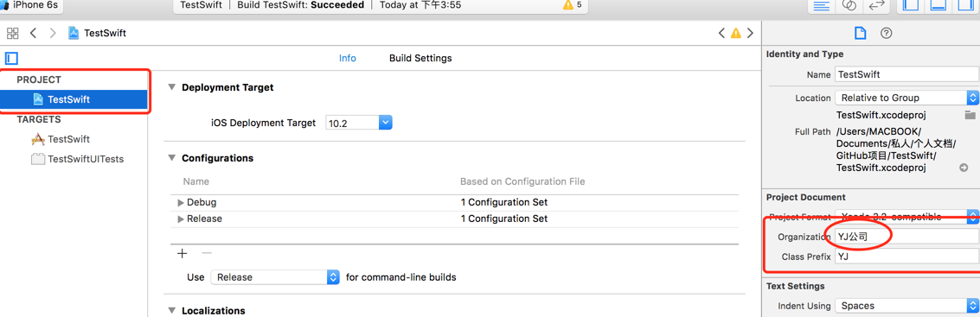Screen dimensions: 980x317
Task: Open the Quick Help inspector
Action: point(886,33)
